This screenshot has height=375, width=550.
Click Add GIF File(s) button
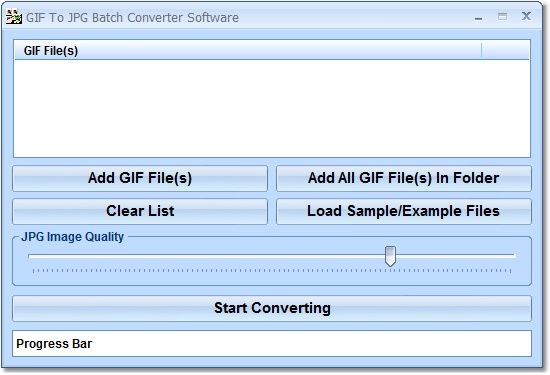point(140,178)
